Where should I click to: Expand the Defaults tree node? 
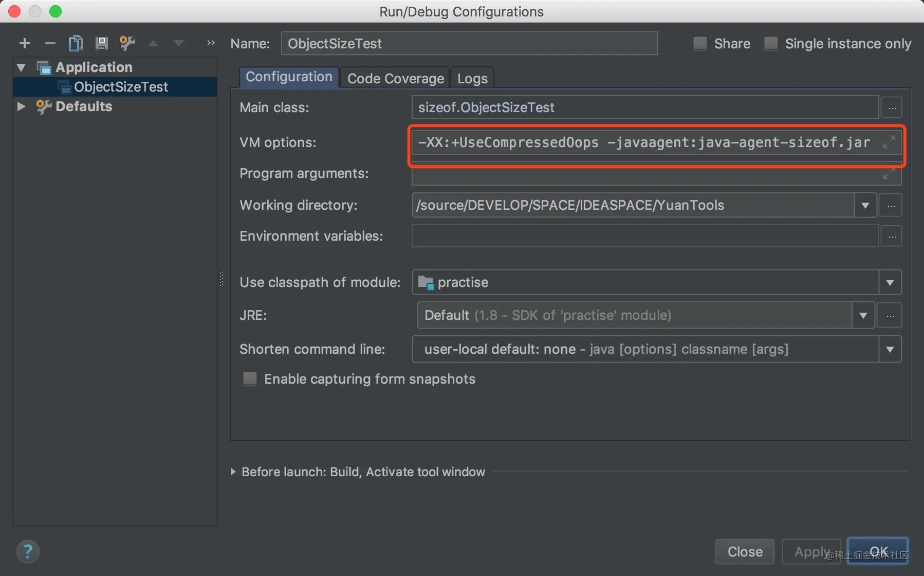[x=22, y=106]
